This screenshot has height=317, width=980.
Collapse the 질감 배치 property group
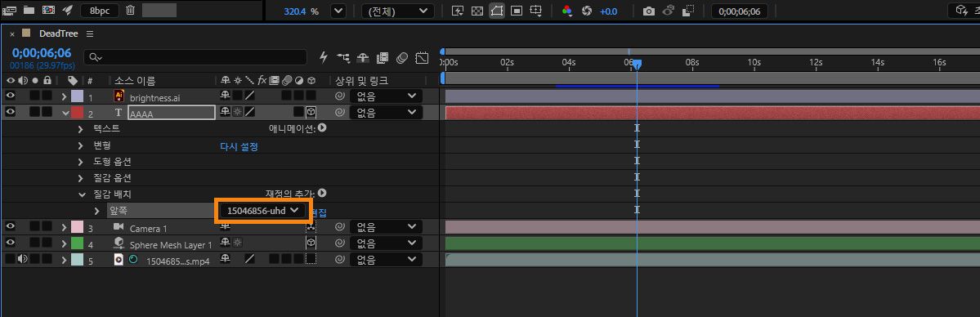(x=81, y=194)
